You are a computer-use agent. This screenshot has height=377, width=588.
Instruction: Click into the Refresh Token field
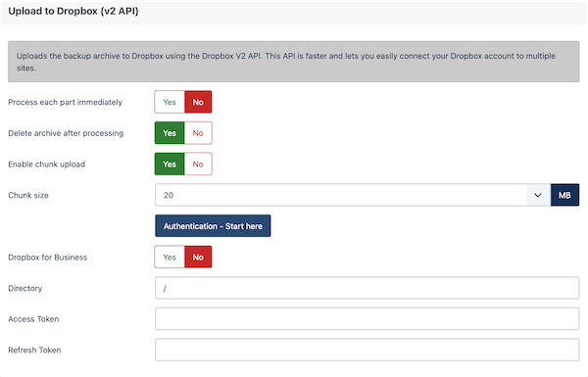(367, 350)
